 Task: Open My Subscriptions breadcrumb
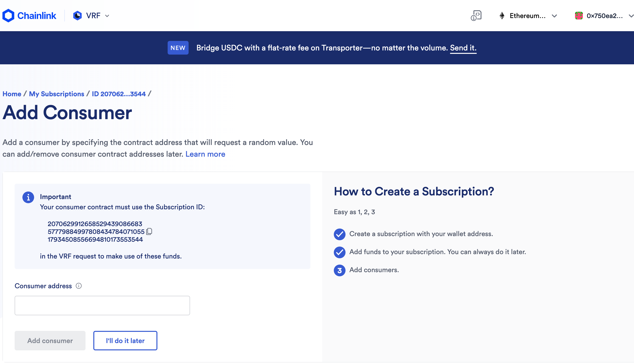[57, 94]
